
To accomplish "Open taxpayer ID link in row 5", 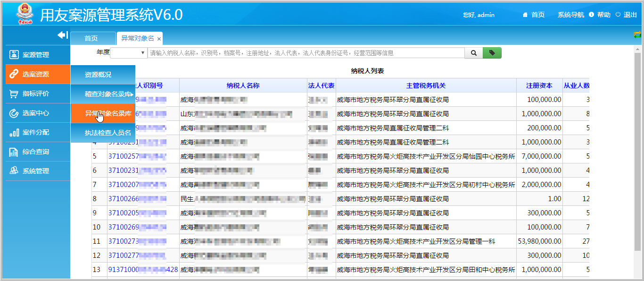I will pyautogui.click(x=137, y=156).
